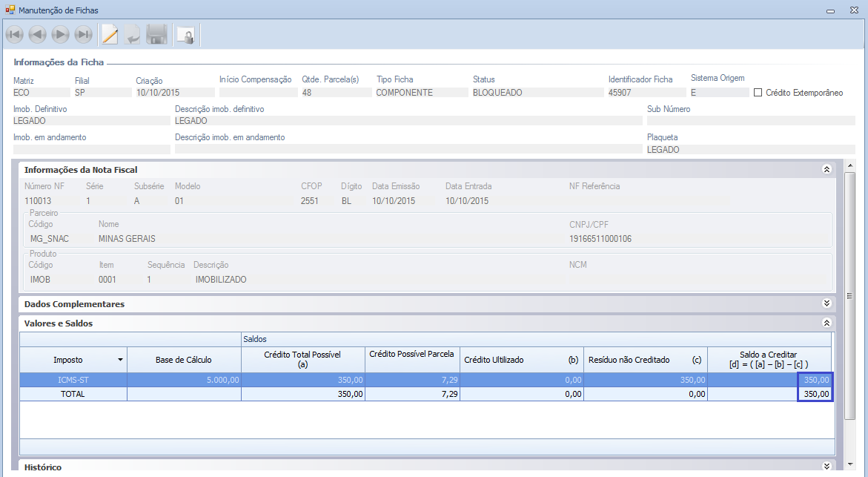Click the next record arrow button

pyautogui.click(x=60, y=35)
